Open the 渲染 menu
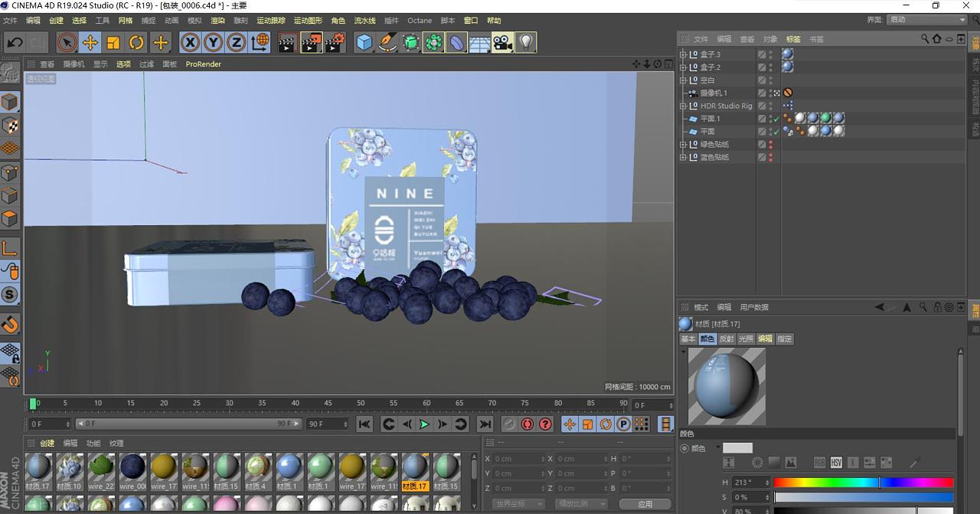The height and width of the screenshot is (514, 980). (217, 21)
